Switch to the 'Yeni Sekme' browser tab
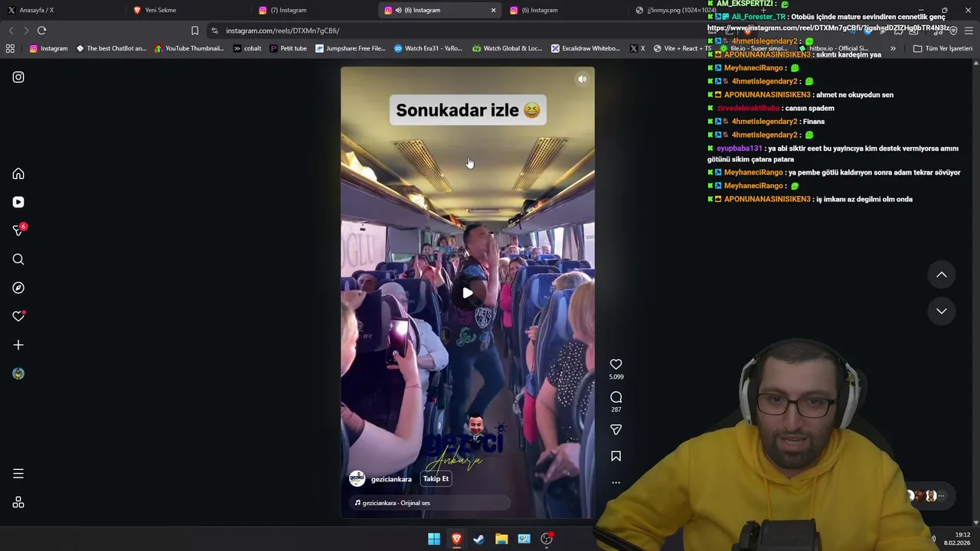 [188, 10]
